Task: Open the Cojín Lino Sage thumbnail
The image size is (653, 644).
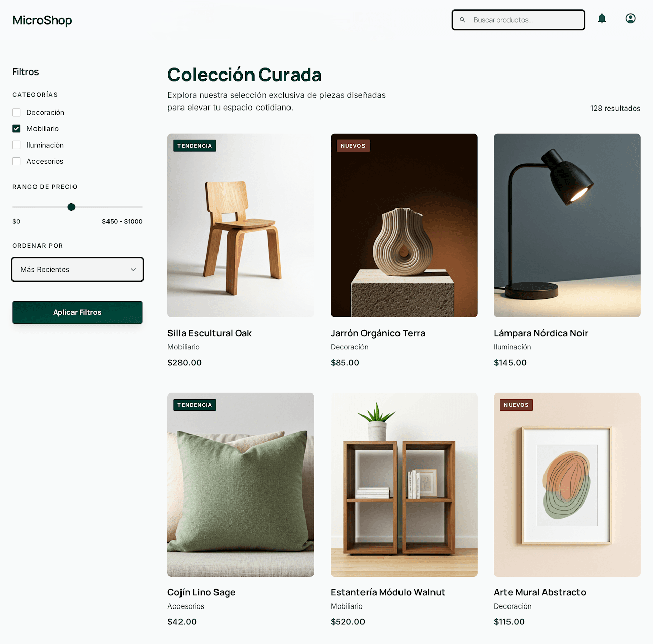Action: 240,484
